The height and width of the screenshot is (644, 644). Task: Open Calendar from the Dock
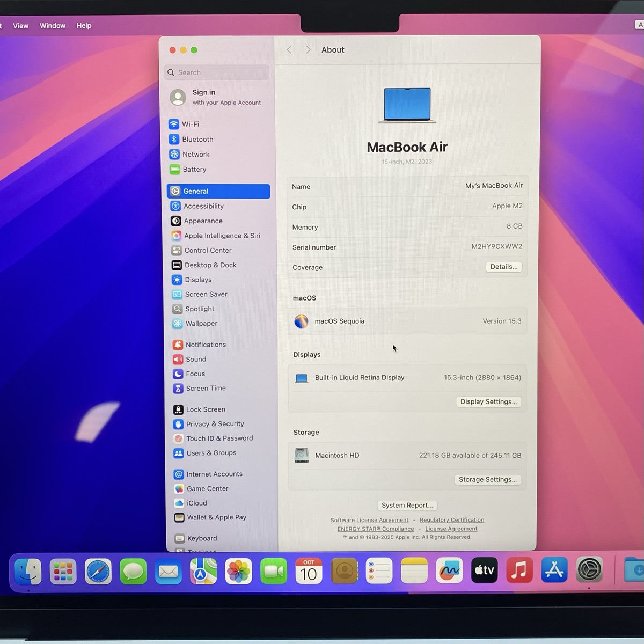[309, 571]
